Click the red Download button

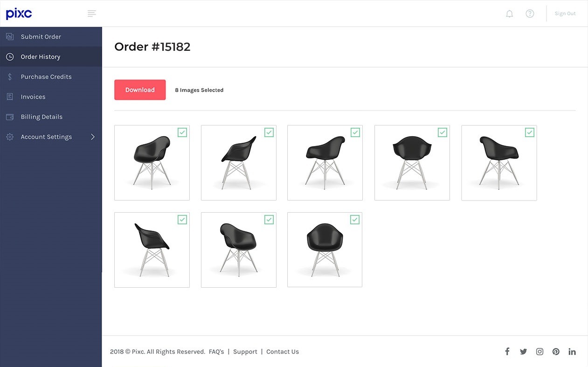click(140, 90)
